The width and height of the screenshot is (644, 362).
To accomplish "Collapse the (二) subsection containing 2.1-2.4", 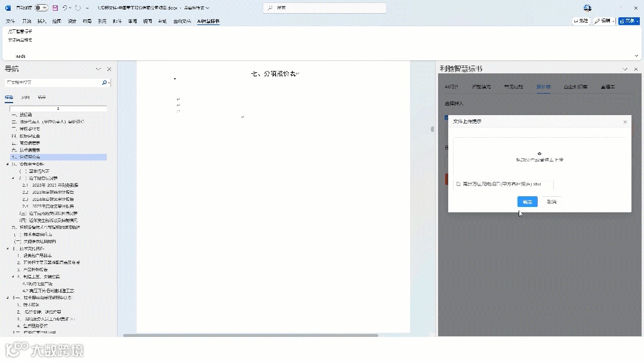I will click(13, 178).
